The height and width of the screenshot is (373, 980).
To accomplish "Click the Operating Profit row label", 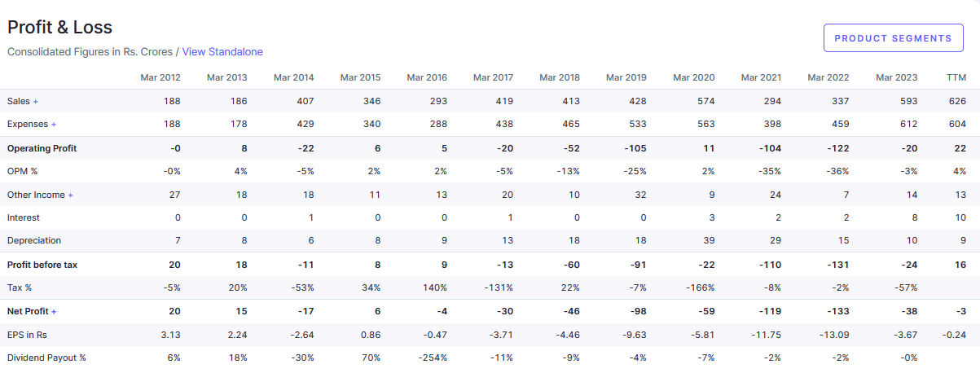I will (42, 148).
